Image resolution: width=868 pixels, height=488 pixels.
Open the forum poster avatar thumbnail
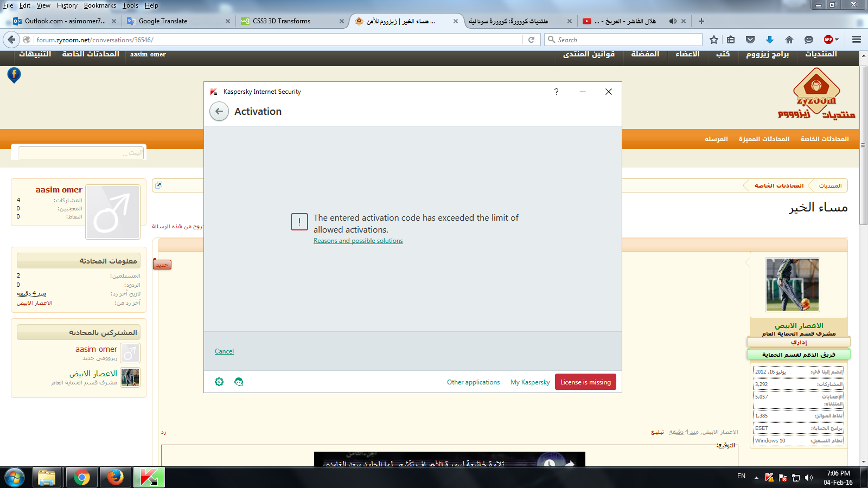pos(793,285)
